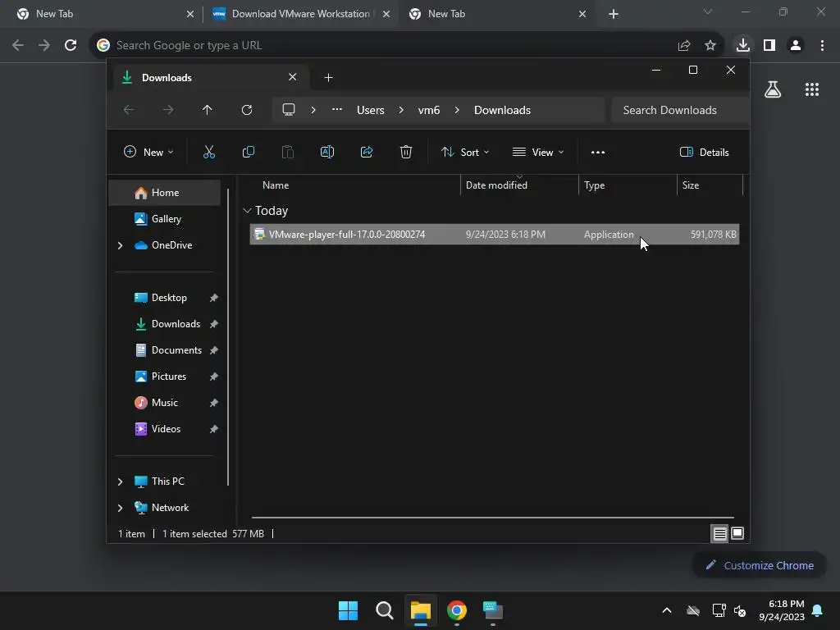Click the Delete trash can icon

pyautogui.click(x=406, y=152)
